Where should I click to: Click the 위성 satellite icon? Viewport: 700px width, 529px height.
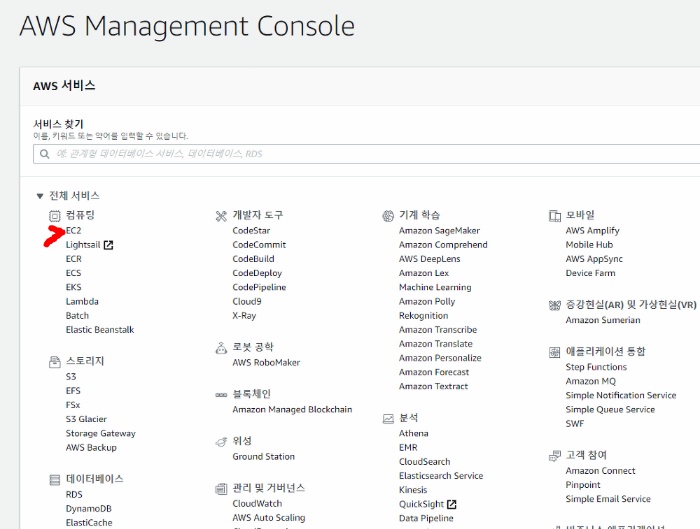tap(221, 442)
